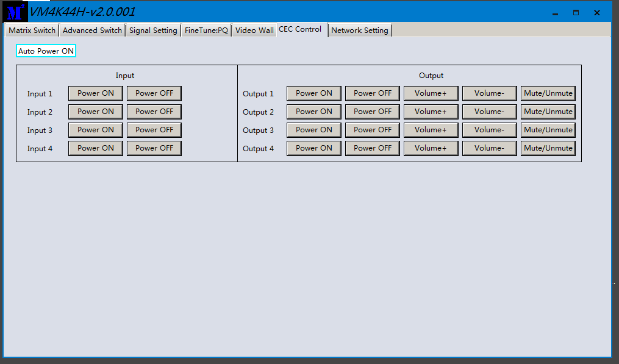Viewport: 619px width, 364px height.
Task: Switch to the Matrix Switch tab
Action: click(32, 30)
